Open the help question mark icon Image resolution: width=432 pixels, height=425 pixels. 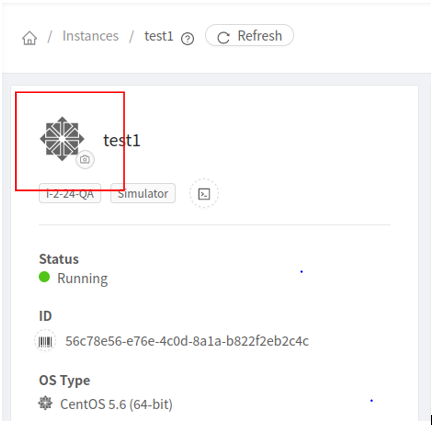click(x=187, y=39)
